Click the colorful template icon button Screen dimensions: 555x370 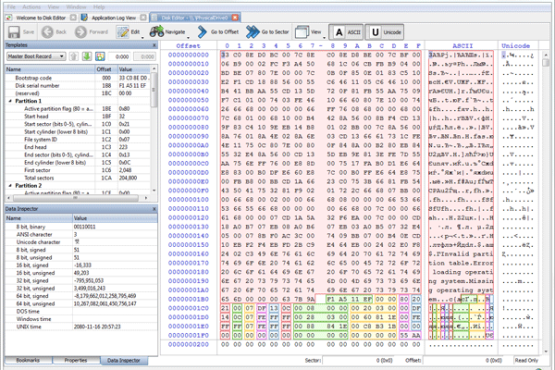pos(100,56)
